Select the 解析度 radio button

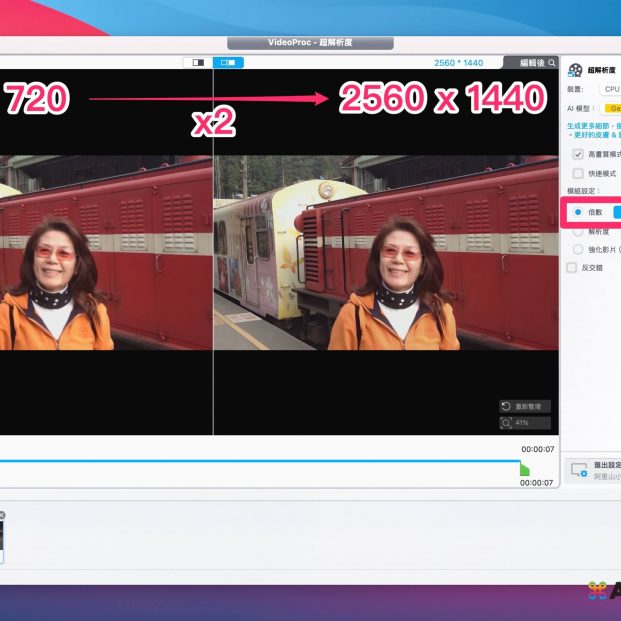coord(578,231)
